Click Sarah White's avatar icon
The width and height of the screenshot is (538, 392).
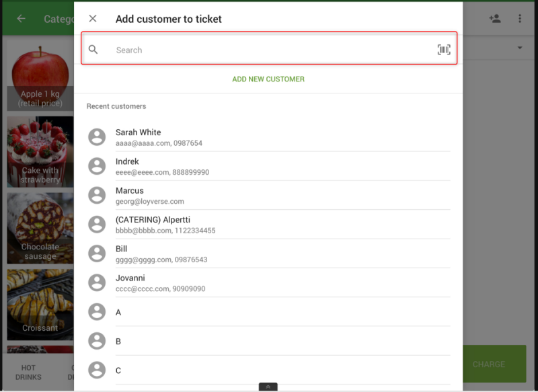coord(98,137)
